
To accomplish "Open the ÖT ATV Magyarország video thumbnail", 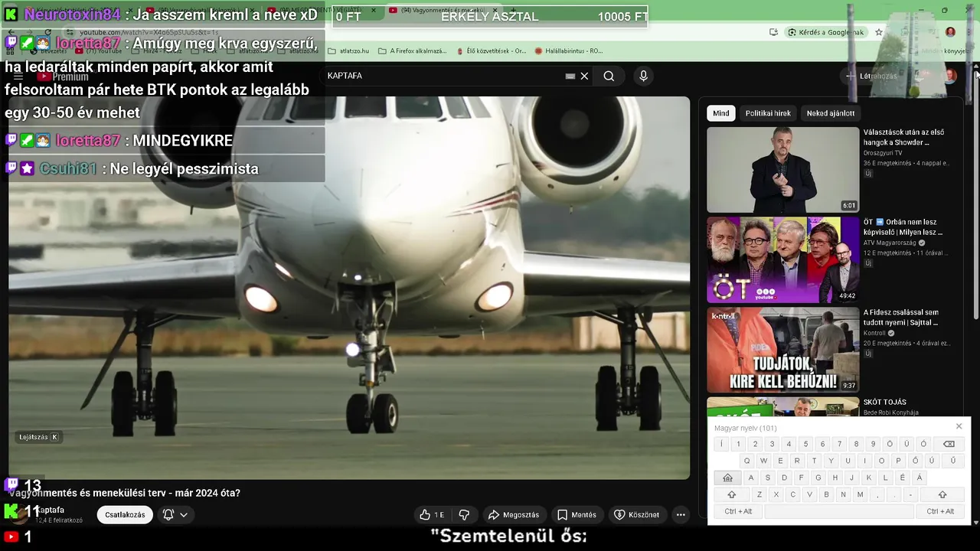I will coord(782,260).
